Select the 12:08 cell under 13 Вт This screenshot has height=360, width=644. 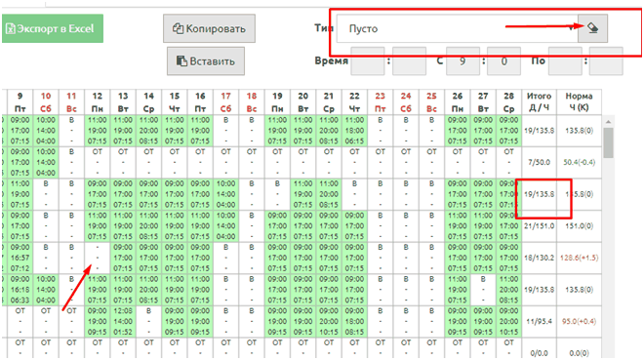click(123, 321)
